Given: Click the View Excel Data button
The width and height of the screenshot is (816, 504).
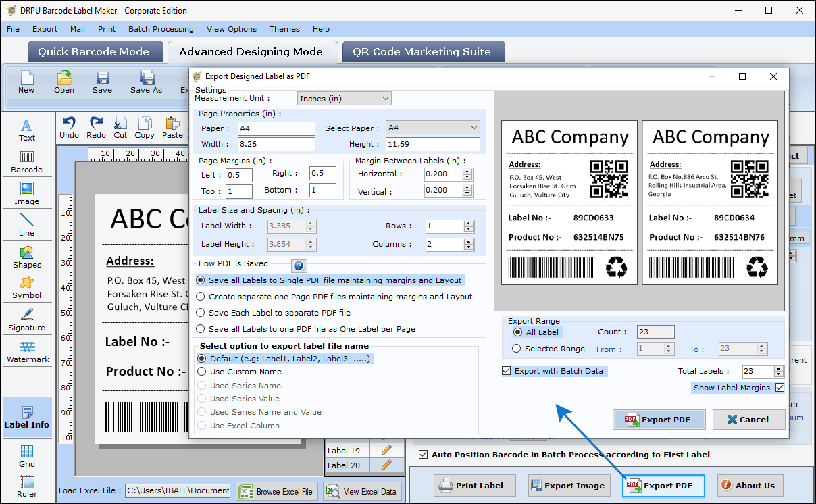Looking at the screenshot, I should point(363,491).
